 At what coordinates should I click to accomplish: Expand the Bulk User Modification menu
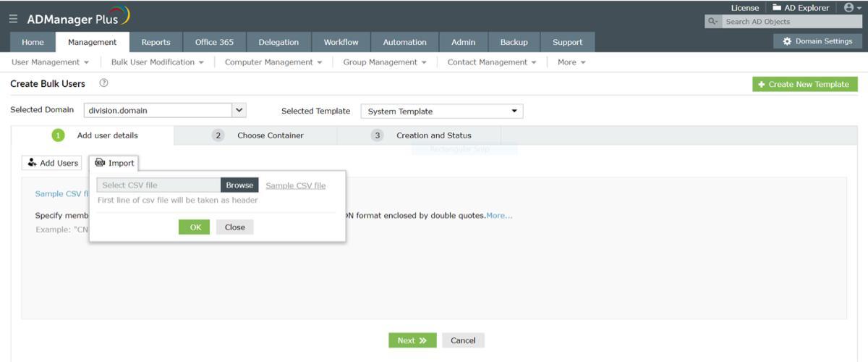click(x=158, y=62)
